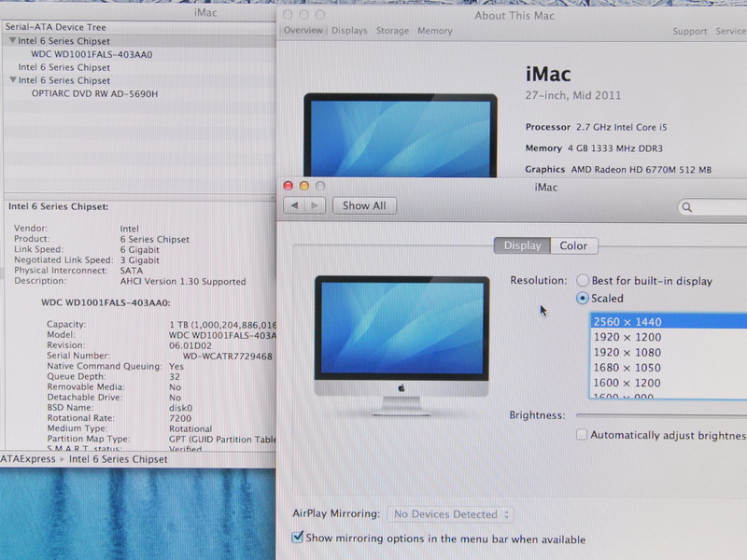Open the Overview tab in About This Mac

point(303,31)
